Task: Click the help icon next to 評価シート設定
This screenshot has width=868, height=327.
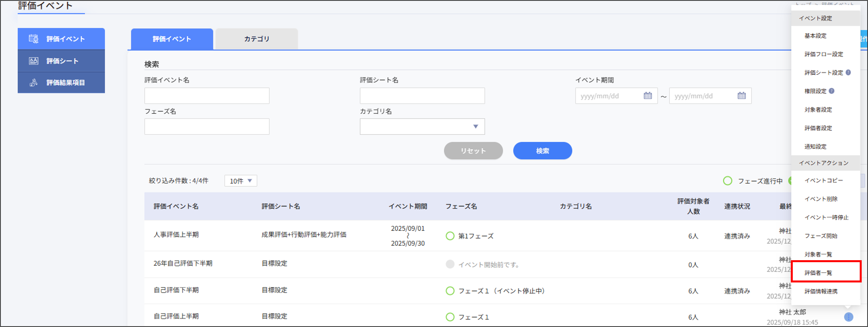Action: pyautogui.click(x=849, y=73)
